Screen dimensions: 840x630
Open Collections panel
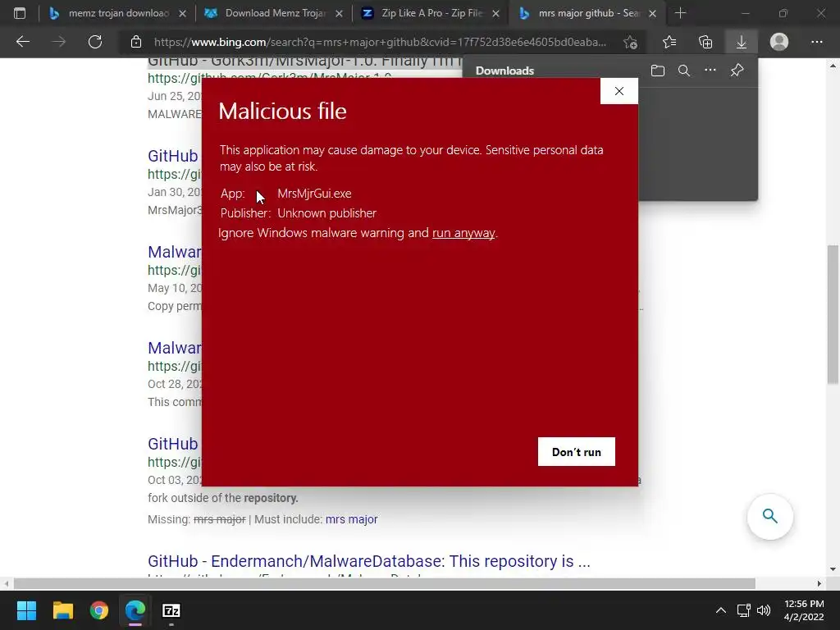tap(705, 42)
